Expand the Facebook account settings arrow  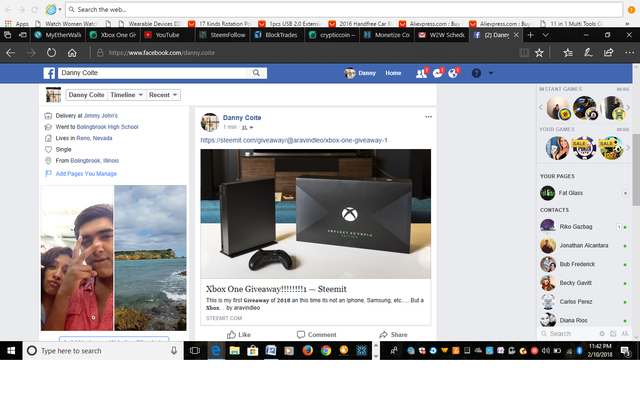click(x=491, y=73)
